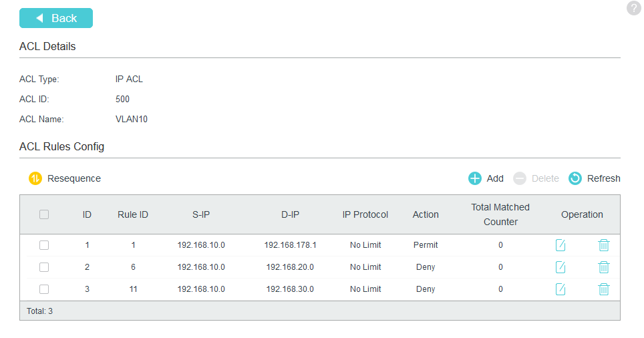Click the help question mark icon
Viewport: 644px width, 338px height.
click(x=634, y=9)
